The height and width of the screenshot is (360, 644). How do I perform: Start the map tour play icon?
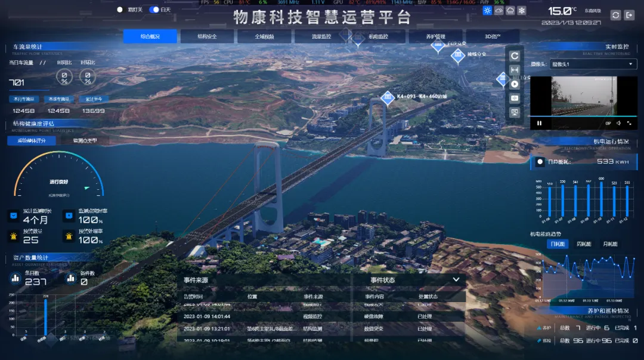point(515,84)
